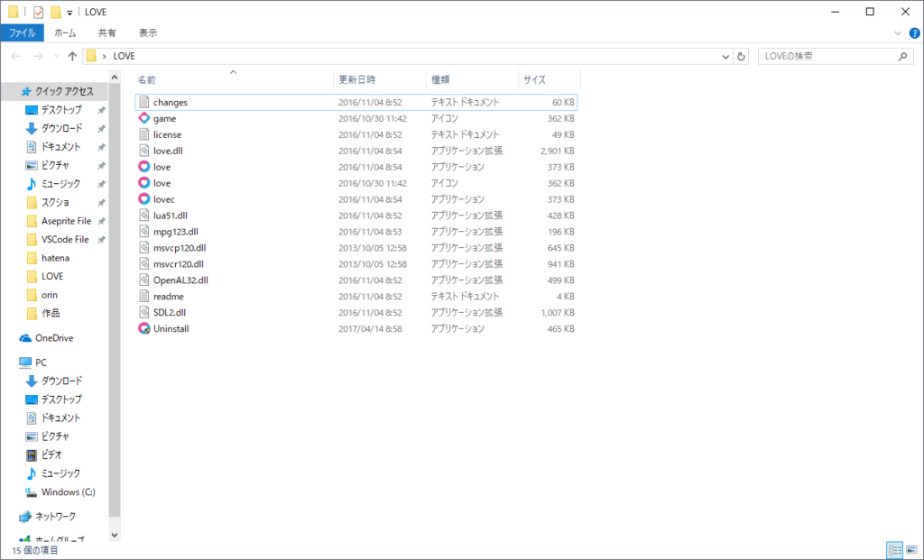Open pinned デスクトップ under Quick Access

61,110
